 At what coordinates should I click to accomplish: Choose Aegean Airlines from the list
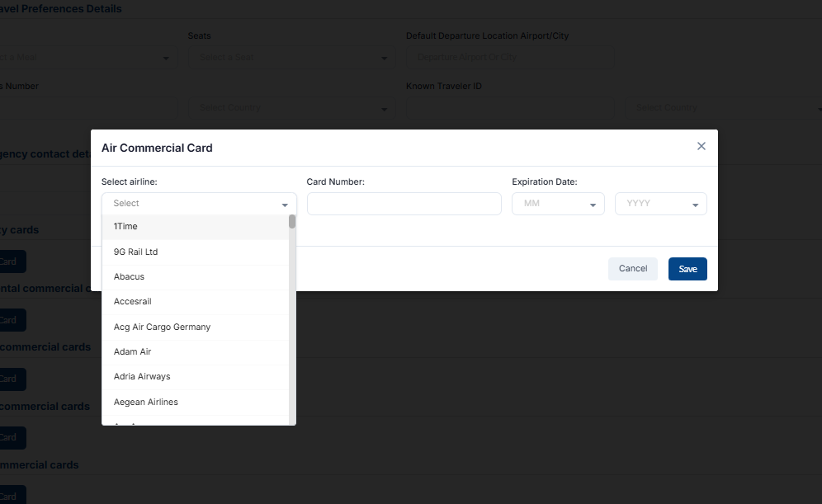tap(195, 403)
